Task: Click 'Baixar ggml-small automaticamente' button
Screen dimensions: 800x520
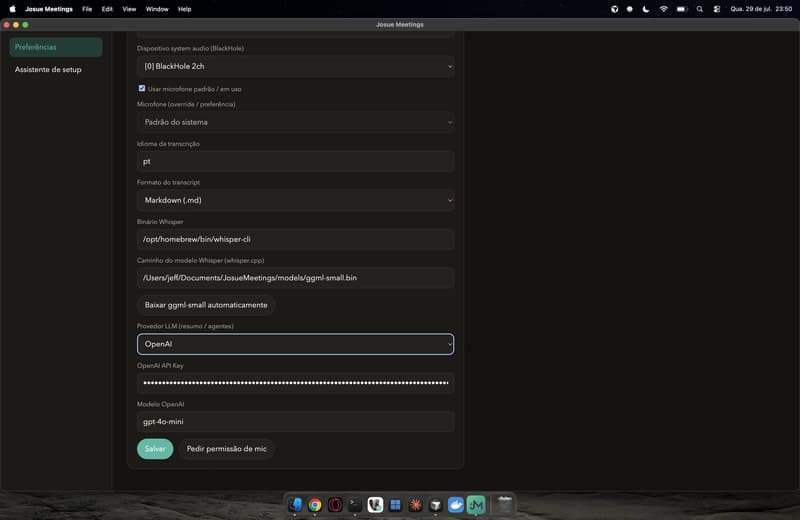Action: point(206,305)
